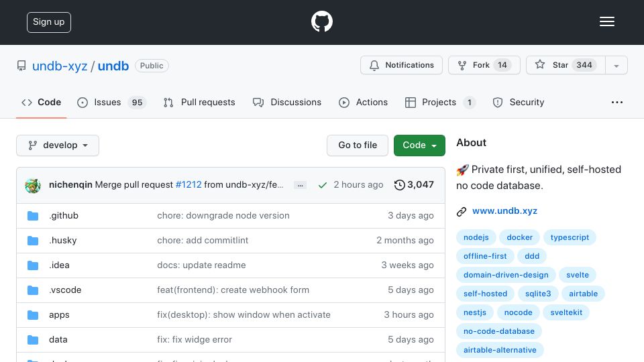
Task: Open the .vscode folder name
Action: (x=65, y=290)
